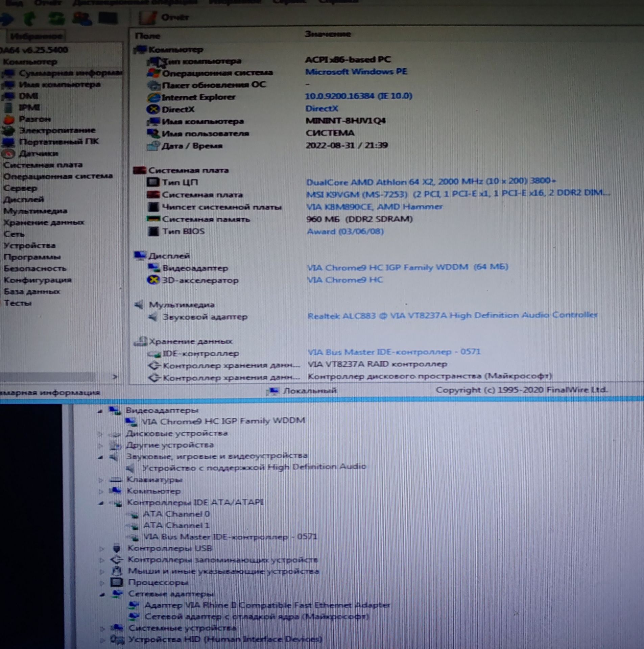The image size is (644, 649).
Task: Open the Realtek ALC883 audio controller link
Action: point(452,315)
